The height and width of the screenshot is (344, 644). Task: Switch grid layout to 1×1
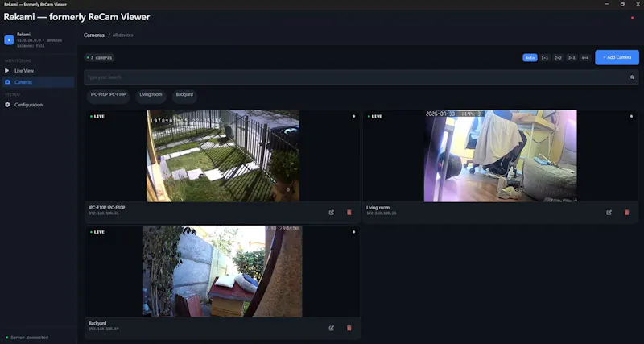545,58
